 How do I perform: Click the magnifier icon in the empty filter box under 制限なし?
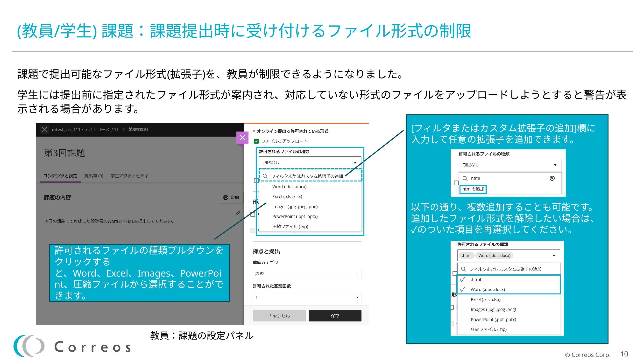(x=265, y=176)
